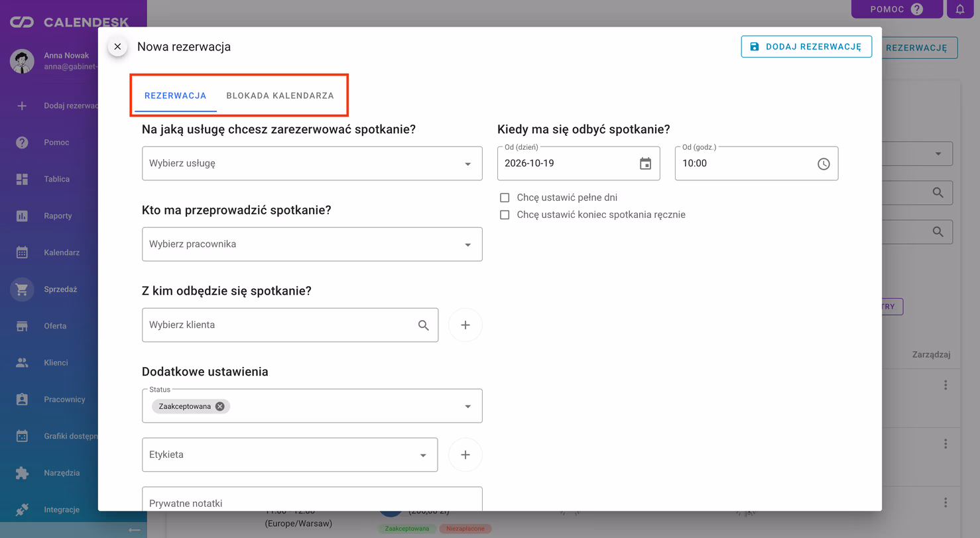Add new label with plus button
Screen dimensions: 980x538
(x=465, y=455)
